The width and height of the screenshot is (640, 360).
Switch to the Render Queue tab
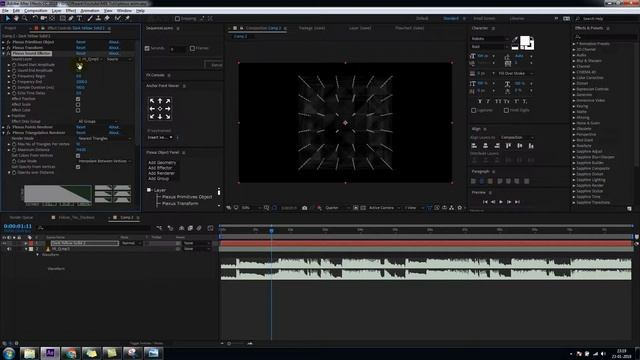(21, 218)
